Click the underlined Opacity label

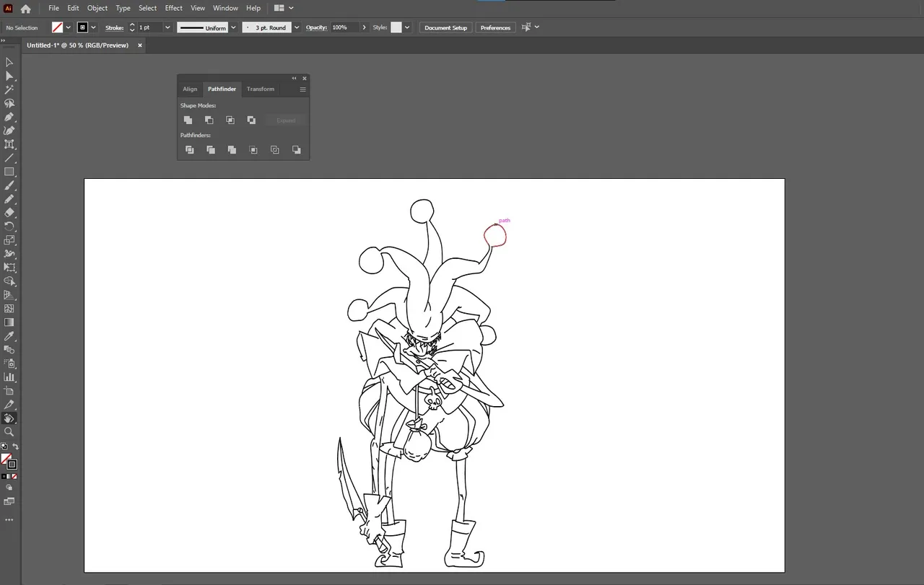(x=316, y=27)
